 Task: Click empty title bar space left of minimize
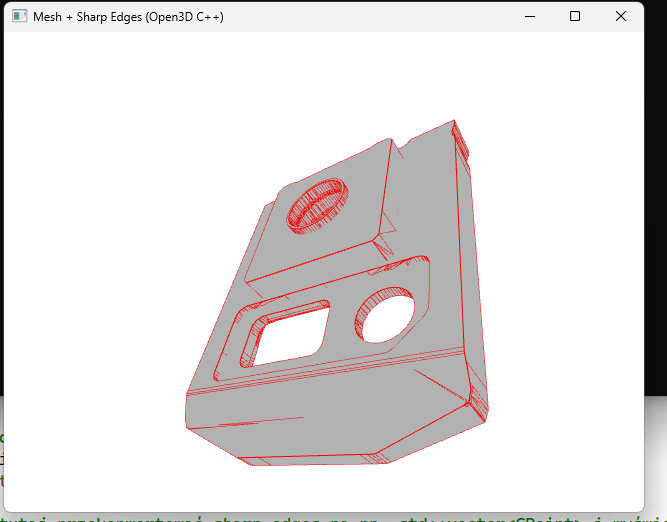[400, 17]
